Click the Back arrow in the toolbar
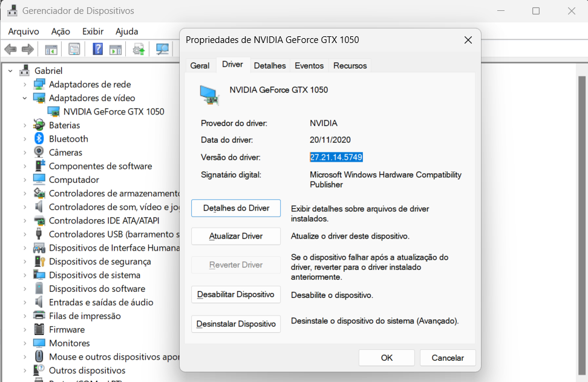This screenshot has height=382, width=588. pos(10,49)
